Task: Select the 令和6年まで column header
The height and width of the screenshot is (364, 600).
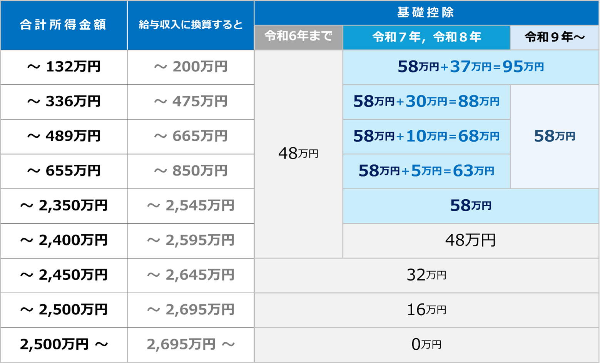Action: tap(299, 37)
